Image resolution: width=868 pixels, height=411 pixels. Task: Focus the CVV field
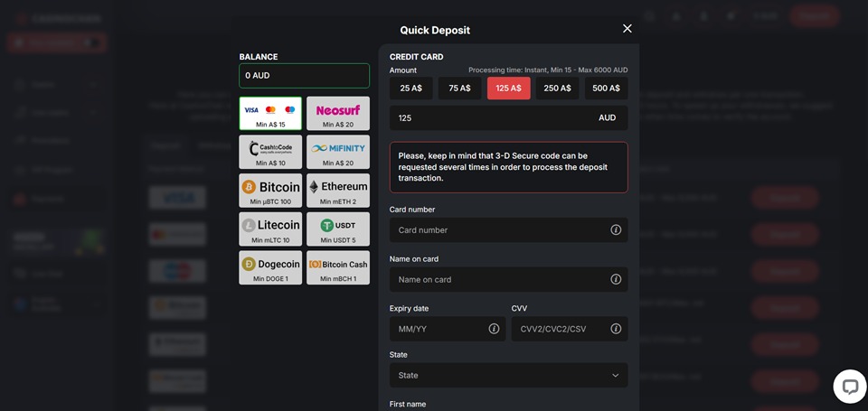pos(570,329)
